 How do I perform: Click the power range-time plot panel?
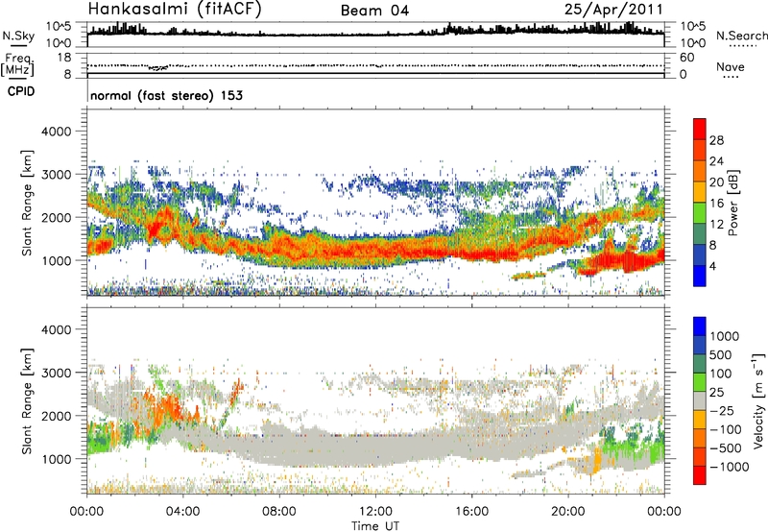click(375, 203)
